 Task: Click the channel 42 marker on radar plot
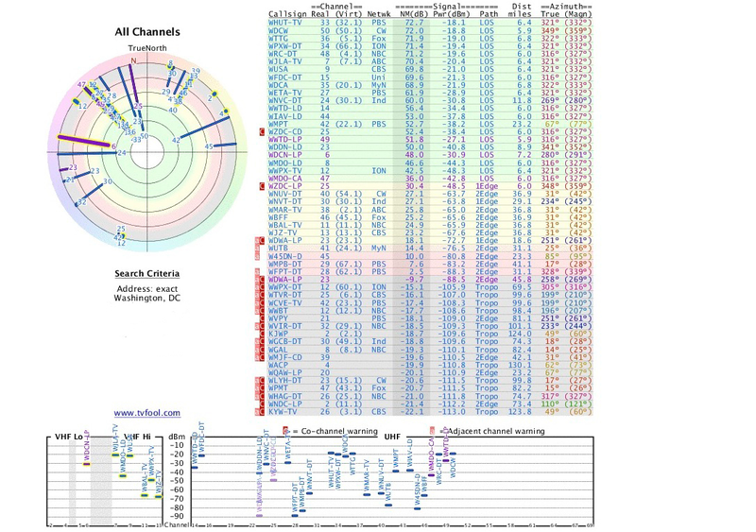[176, 141]
